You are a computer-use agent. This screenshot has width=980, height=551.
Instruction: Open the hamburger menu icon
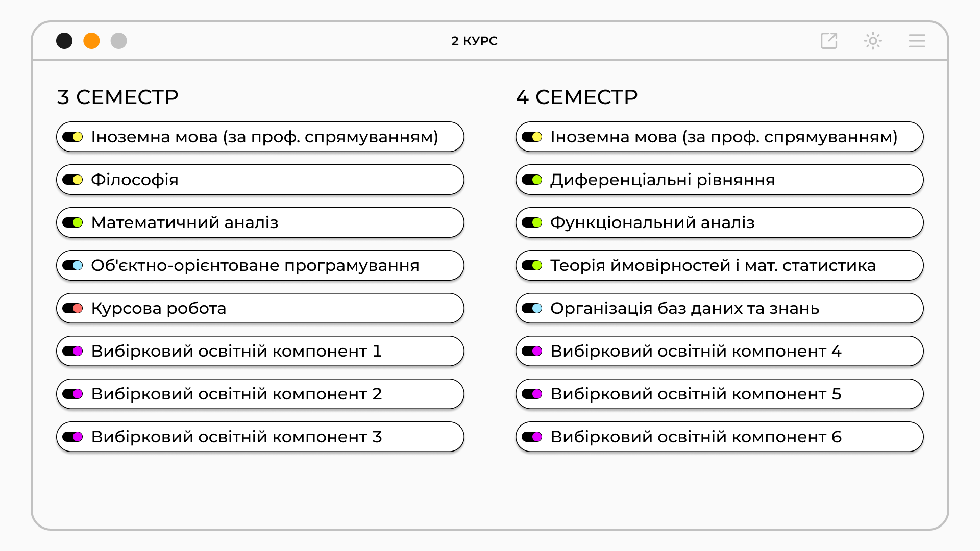[x=917, y=41]
